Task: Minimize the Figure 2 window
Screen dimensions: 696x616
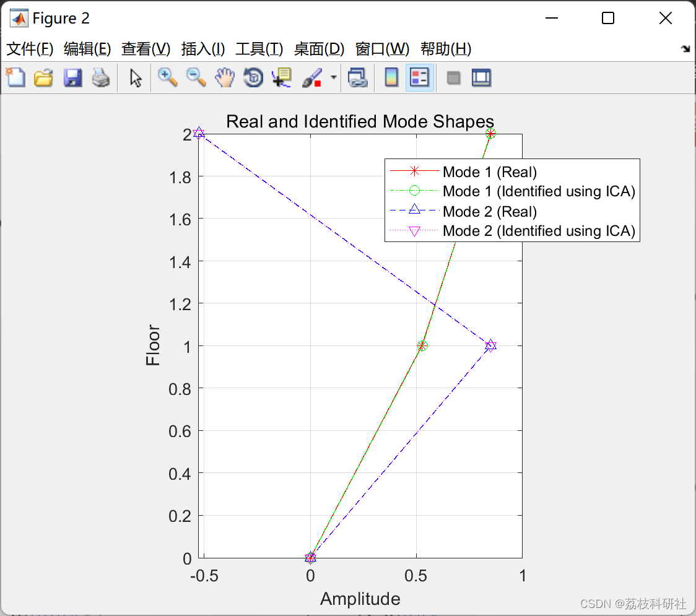Action: (x=551, y=18)
